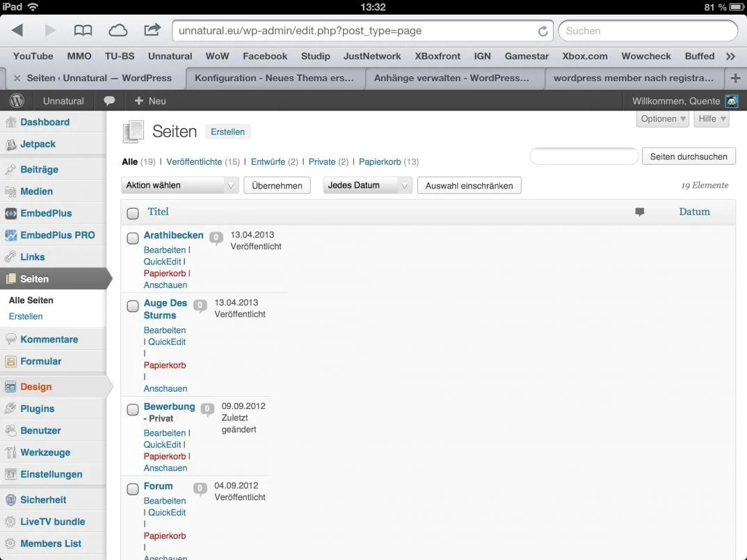Click the Übernehmen button
Viewport: 747px width, 560px height.
click(x=277, y=186)
